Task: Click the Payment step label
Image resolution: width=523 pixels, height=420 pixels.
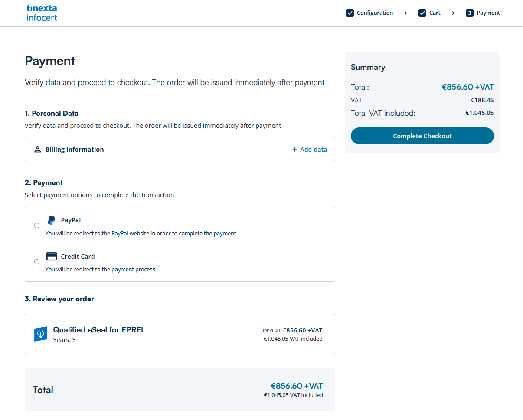Action: (488, 13)
